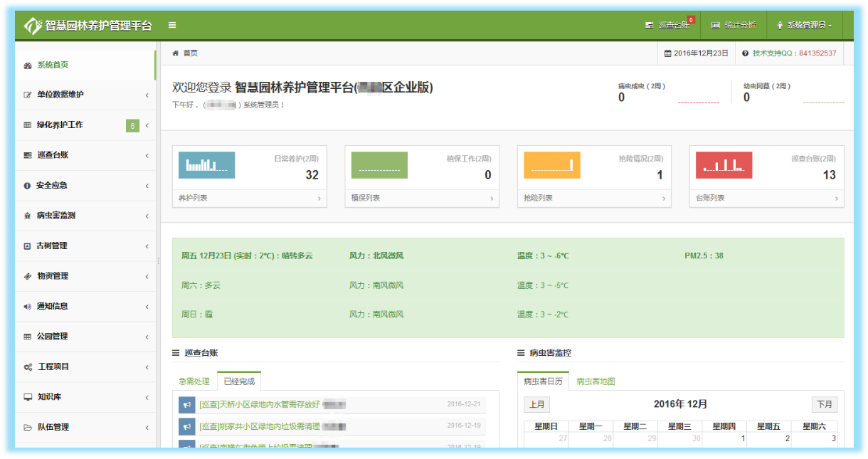
Task: Click the green 6 badge on 绿化养护工作
Action: 132,126
